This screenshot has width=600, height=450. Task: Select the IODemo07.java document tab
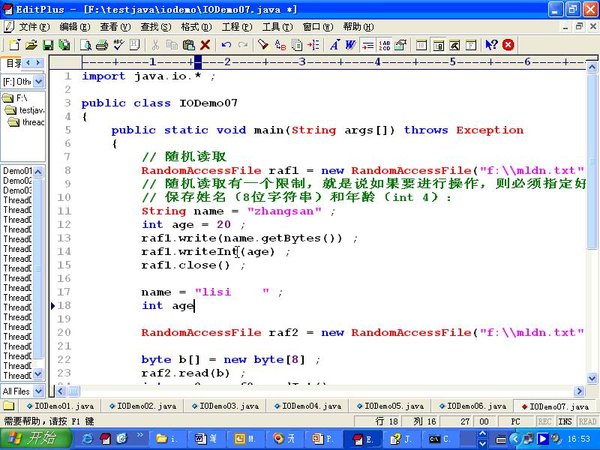(x=556, y=406)
